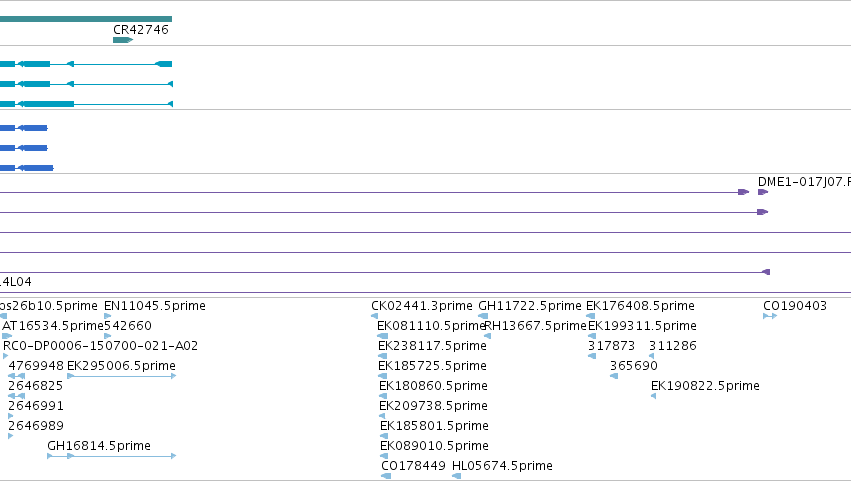Select the EK089010.5prime EST label
Image resolution: width=851 pixels, height=481 pixels.
coord(434,446)
